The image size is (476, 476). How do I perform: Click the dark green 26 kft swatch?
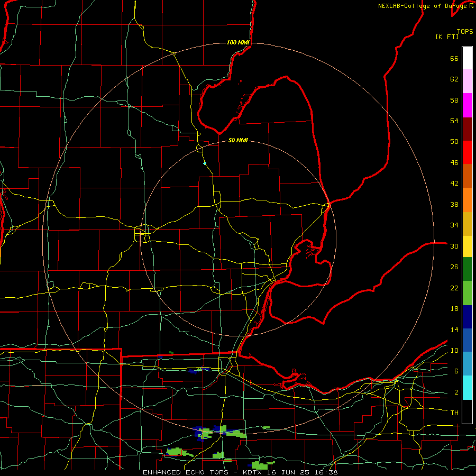(x=467, y=269)
